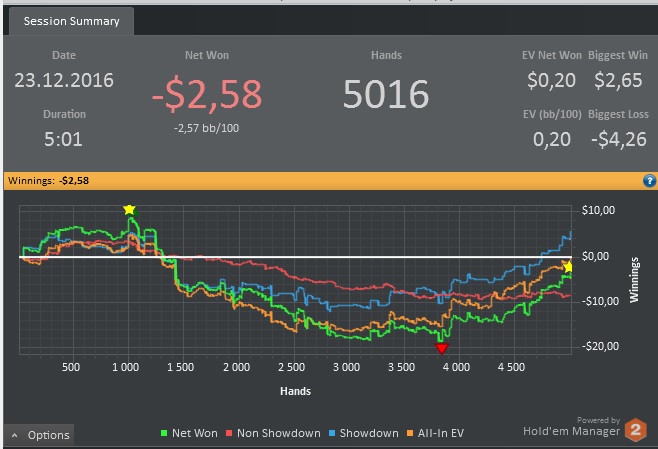Click the $10,00 axis label
The image size is (658, 449).
click(598, 210)
